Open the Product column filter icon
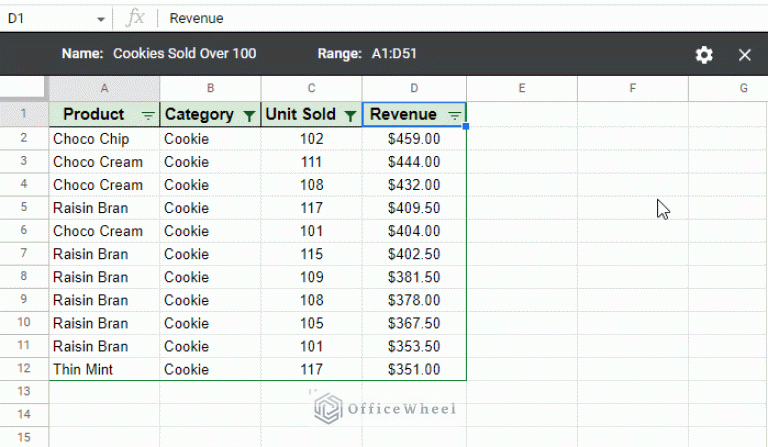 (x=148, y=116)
